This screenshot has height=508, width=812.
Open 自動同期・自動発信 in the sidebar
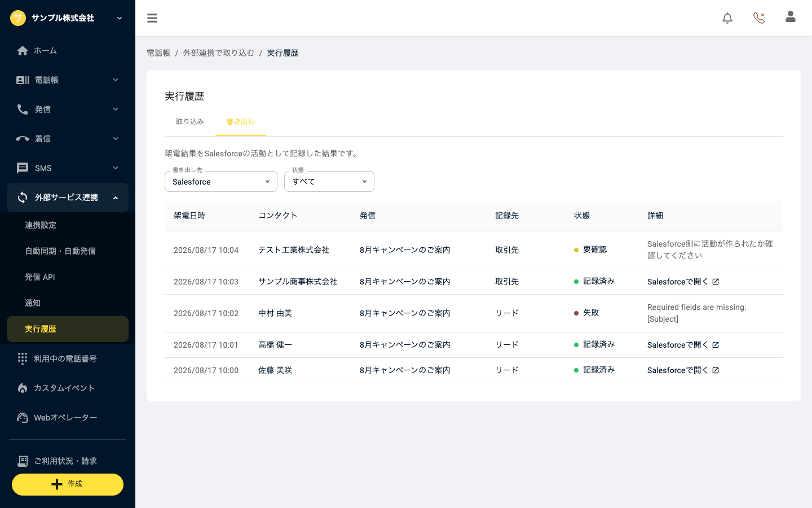[68, 251]
